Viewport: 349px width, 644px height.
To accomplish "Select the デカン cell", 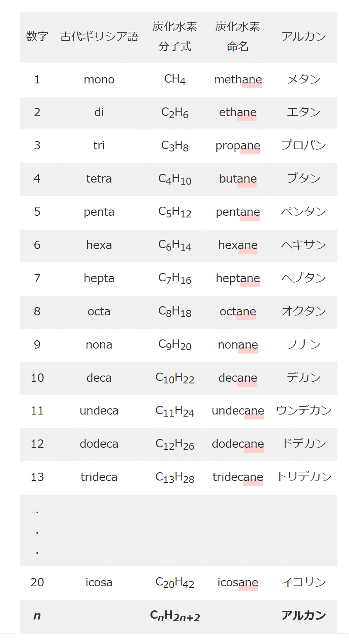I will (304, 378).
